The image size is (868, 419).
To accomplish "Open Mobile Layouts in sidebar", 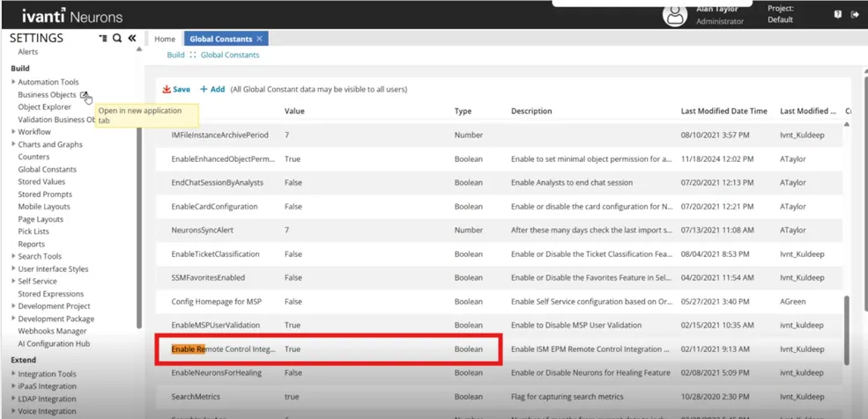I will pyautogui.click(x=44, y=206).
